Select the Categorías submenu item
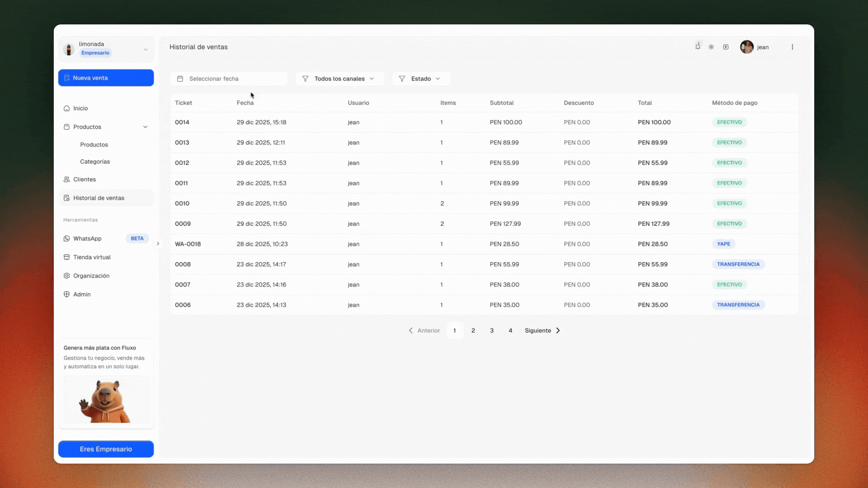868x488 pixels. click(x=95, y=162)
